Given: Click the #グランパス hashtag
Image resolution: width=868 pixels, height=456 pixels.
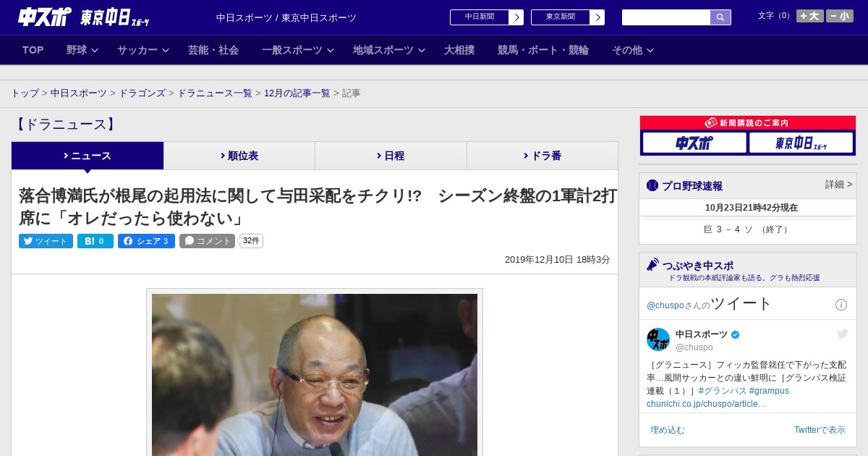Looking at the screenshot, I should click(x=722, y=391).
